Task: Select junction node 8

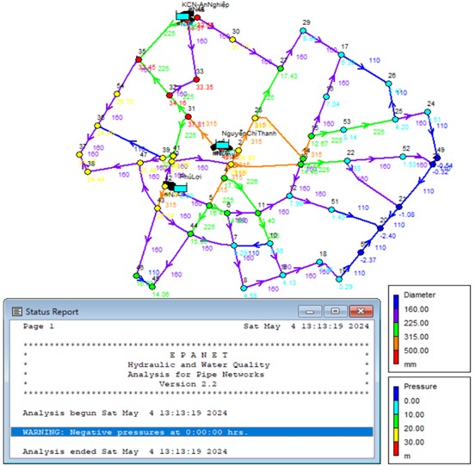Action: tap(244, 288)
